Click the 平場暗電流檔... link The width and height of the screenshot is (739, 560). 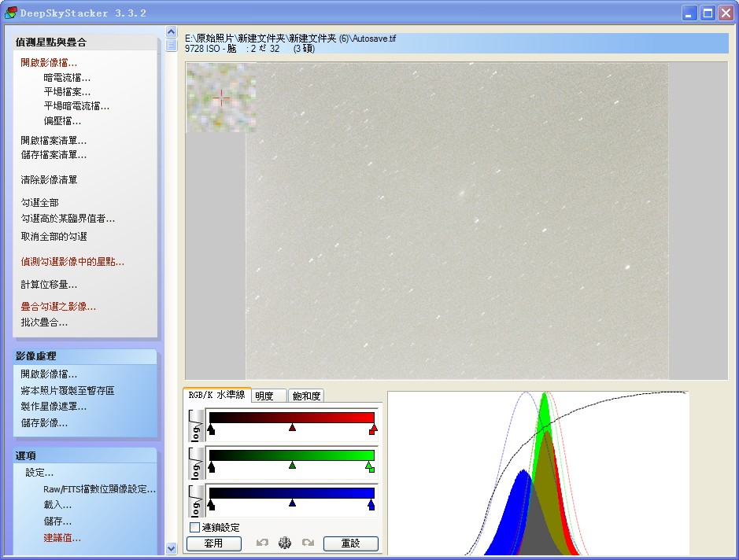(x=76, y=106)
